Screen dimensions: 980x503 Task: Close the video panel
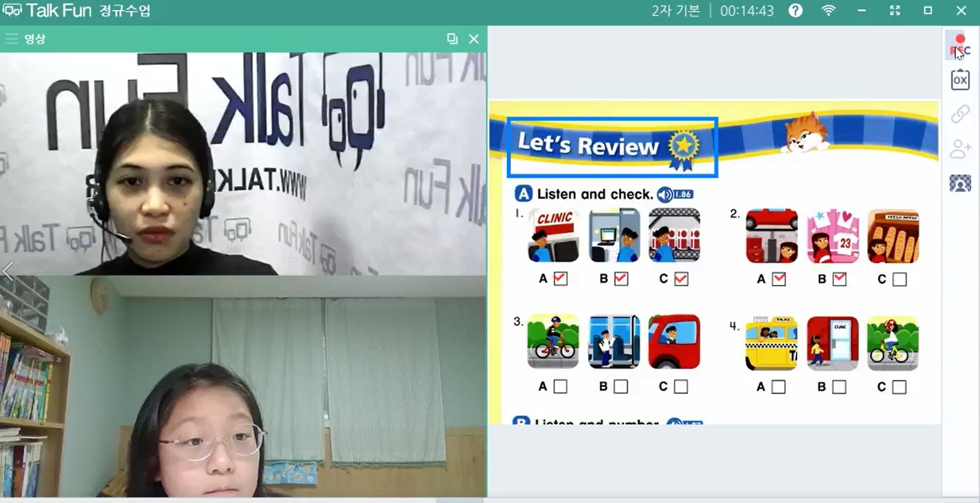[474, 39]
